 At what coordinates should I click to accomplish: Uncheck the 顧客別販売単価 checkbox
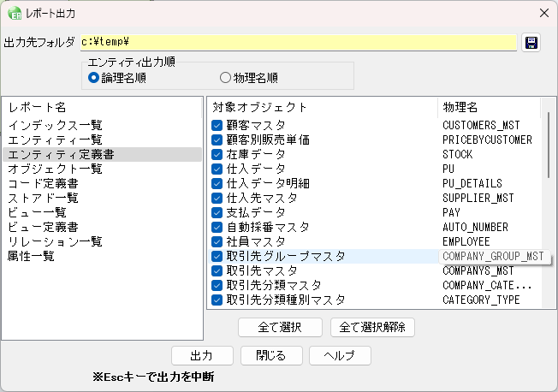click(217, 140)
